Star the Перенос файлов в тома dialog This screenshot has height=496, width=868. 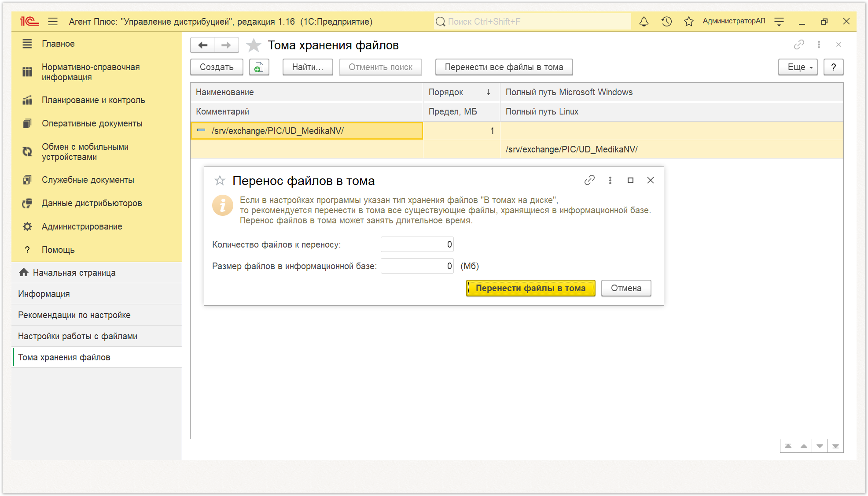click(x=220, y=180)
